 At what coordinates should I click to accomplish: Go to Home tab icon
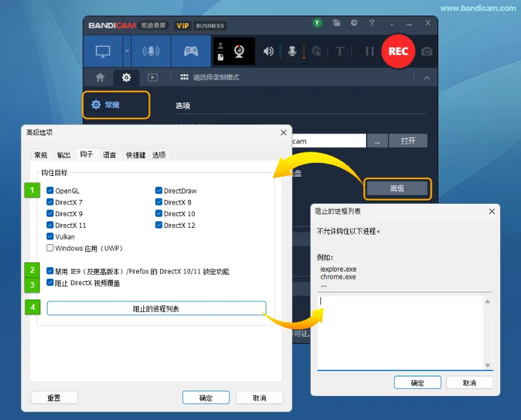pos(100,77)
